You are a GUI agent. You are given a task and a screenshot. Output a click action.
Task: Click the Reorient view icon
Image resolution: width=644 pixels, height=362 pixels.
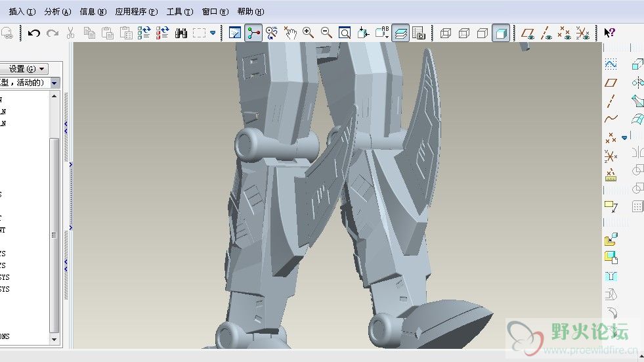coord(363,33)
